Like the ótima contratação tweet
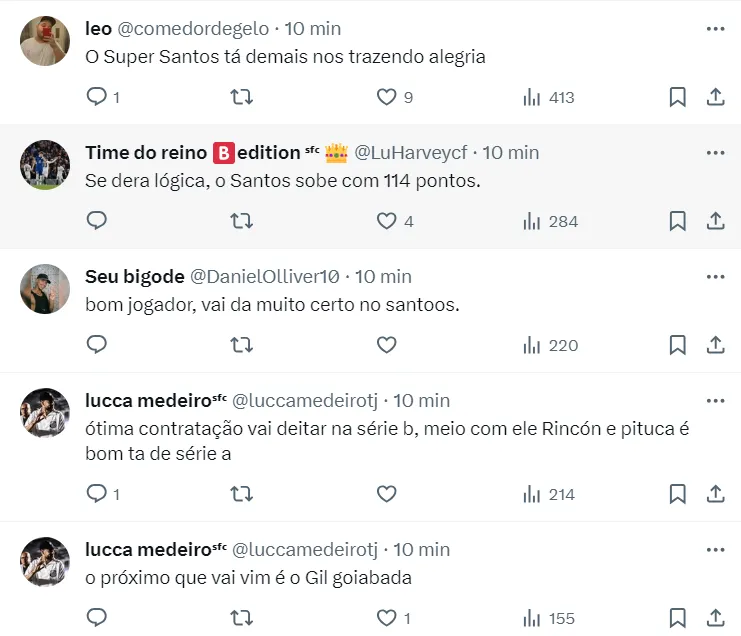Viewport: 741px width, 636px height. click(386, 494)
